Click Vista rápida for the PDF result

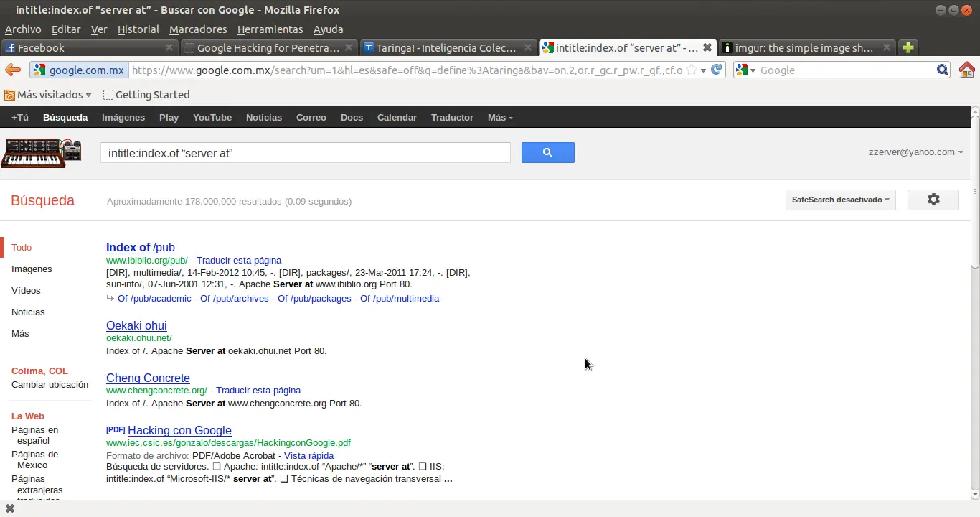pos(308,455)
